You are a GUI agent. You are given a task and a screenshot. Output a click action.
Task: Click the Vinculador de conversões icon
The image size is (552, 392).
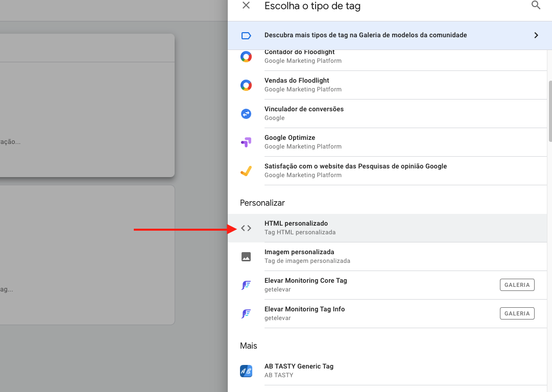246,114
